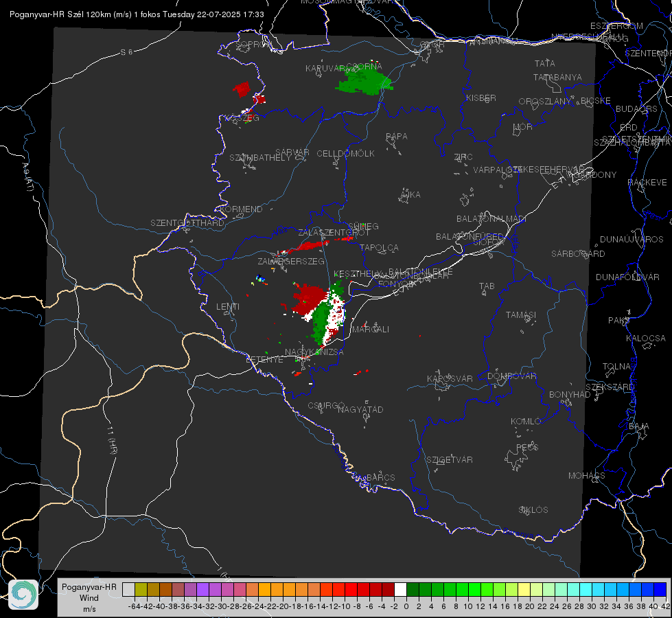Click the 'CSURGÓ' city label

[x=326, y=405]
